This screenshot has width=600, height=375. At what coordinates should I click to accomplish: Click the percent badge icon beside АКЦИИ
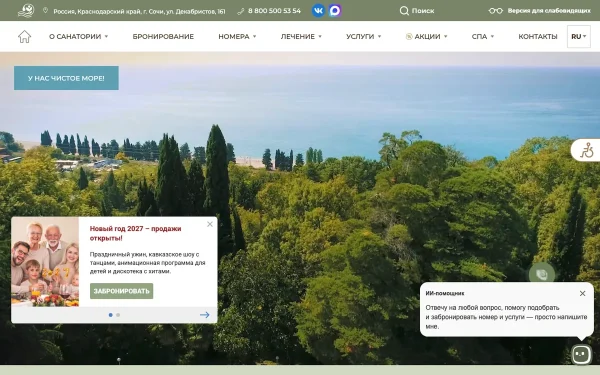click(409, 37)
